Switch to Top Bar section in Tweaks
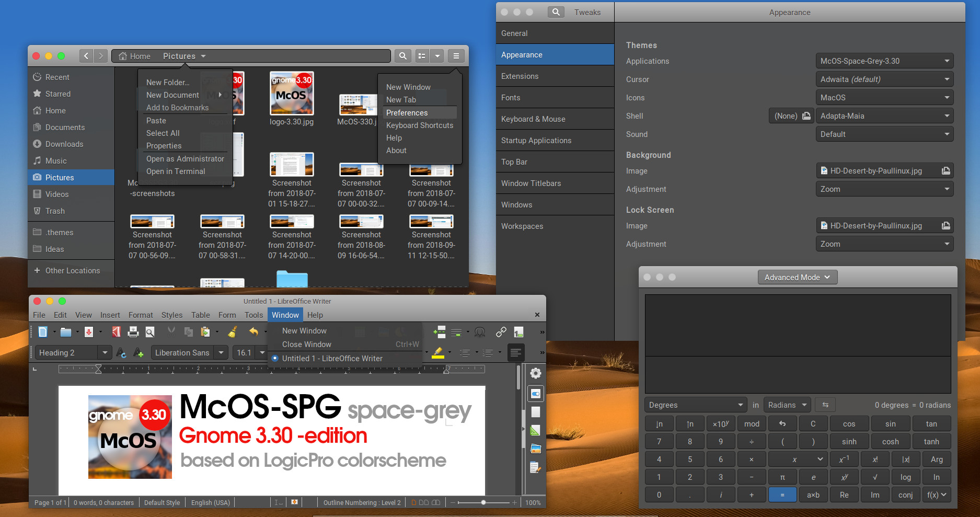Screen dimensions: 980x517 point(555,162)
